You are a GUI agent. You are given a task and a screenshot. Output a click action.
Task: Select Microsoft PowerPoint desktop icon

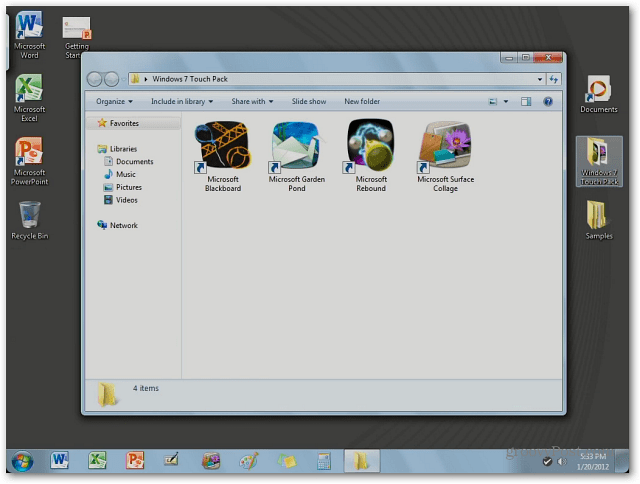tap(29, 162)
